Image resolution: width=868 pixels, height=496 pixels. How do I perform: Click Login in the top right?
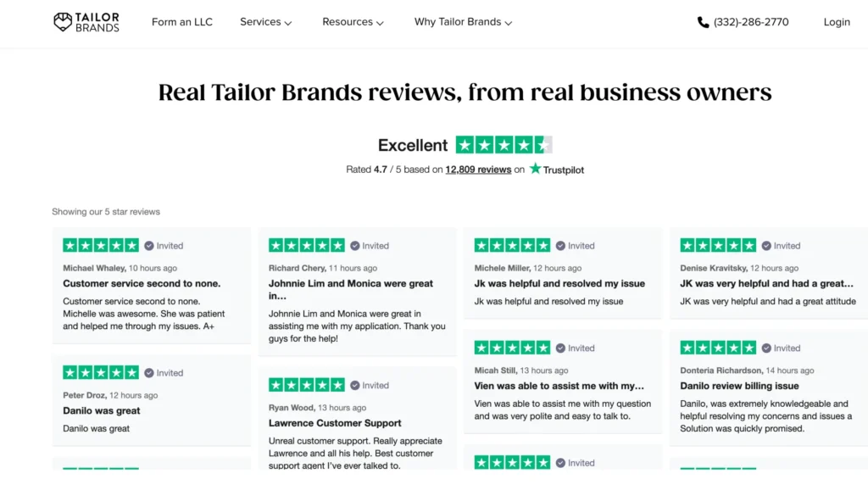pyautogui.click(x=837, y=22)
